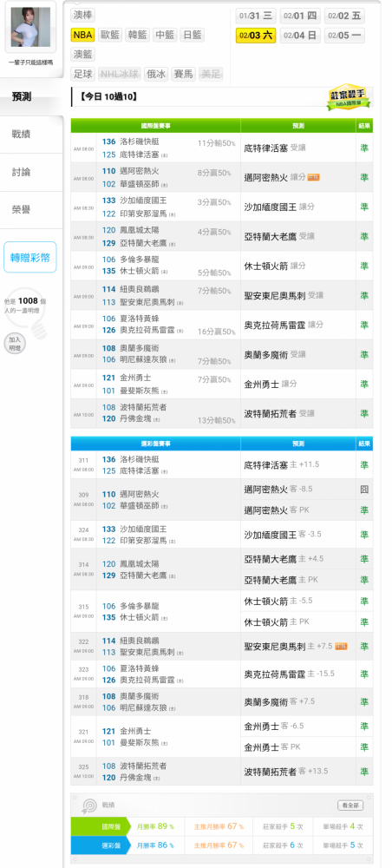The image size is (392, 868).
Task: Click the 囧 result for 邁阿密熱火 客 -8.5
Action: (364, 490)
